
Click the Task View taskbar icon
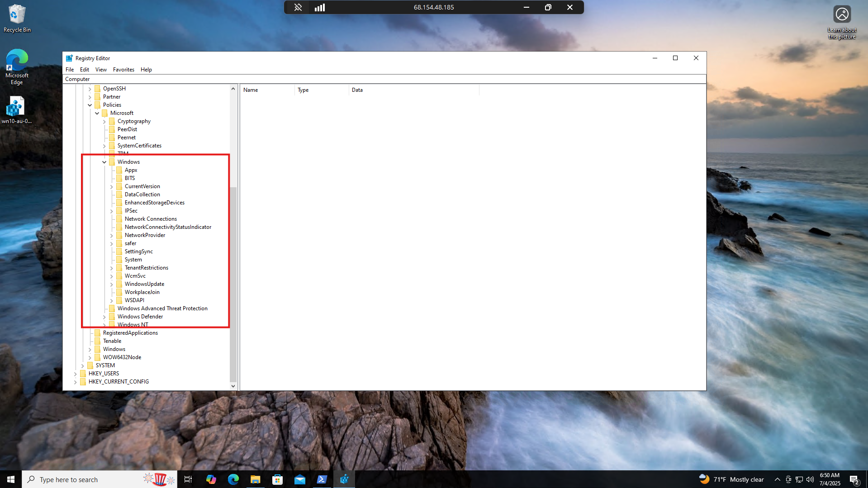188,479
